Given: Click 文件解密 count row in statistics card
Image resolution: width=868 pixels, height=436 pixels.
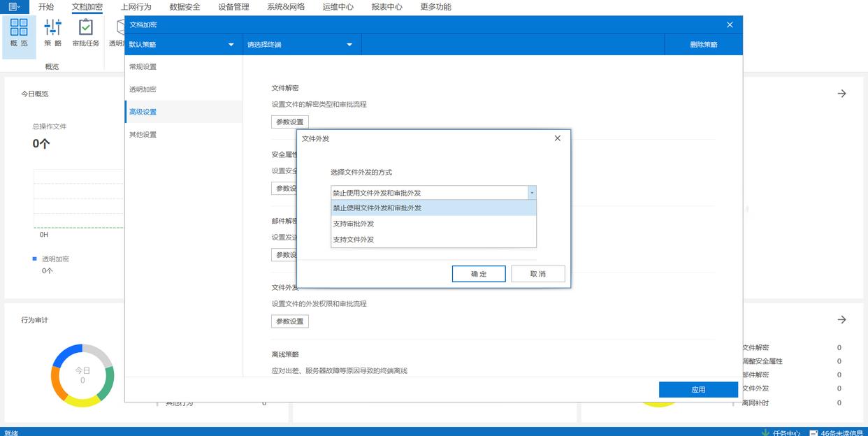Looking at the screenshot, I should click(x=791, y=347).
